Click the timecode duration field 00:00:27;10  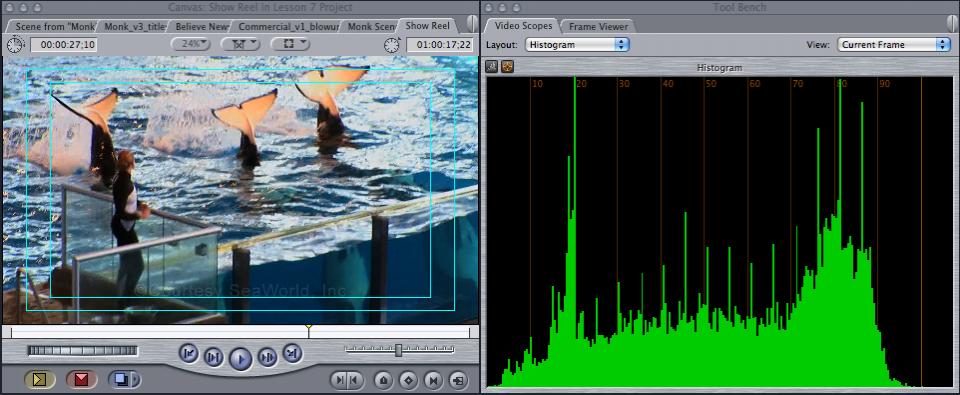click(x=64, y=45)
